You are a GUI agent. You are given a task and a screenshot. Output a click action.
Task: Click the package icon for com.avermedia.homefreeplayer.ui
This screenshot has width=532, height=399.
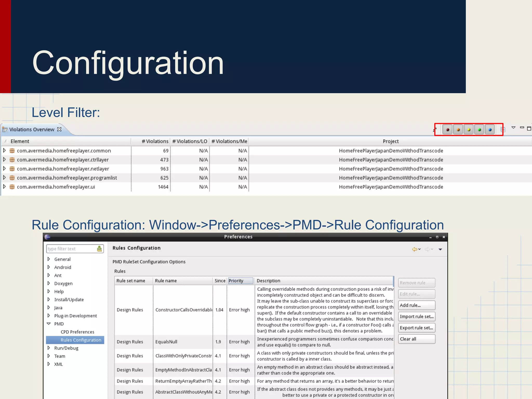pos(12,187)
